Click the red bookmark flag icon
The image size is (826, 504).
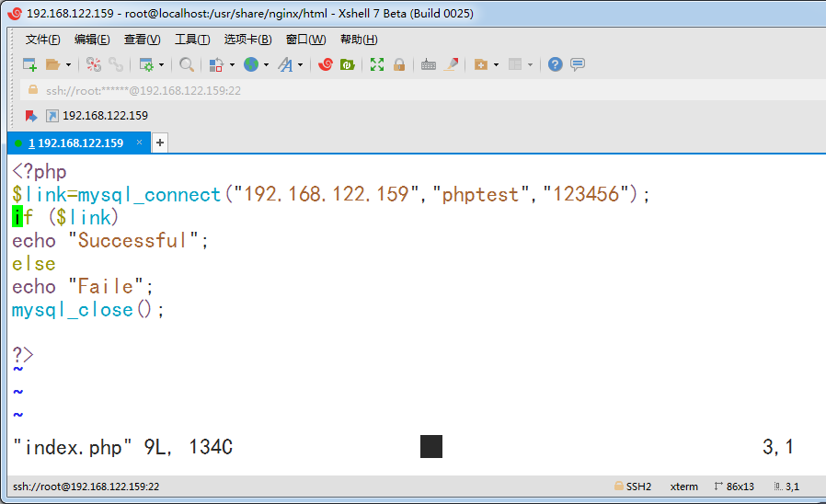pos(30,116)
